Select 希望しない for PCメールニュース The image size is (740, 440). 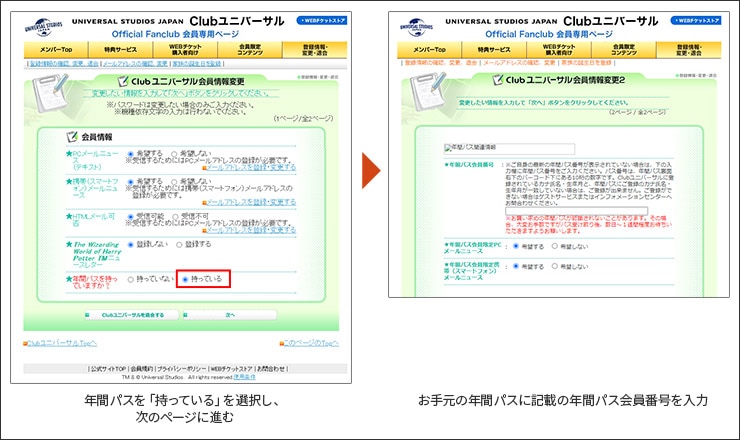pos(174,154)
